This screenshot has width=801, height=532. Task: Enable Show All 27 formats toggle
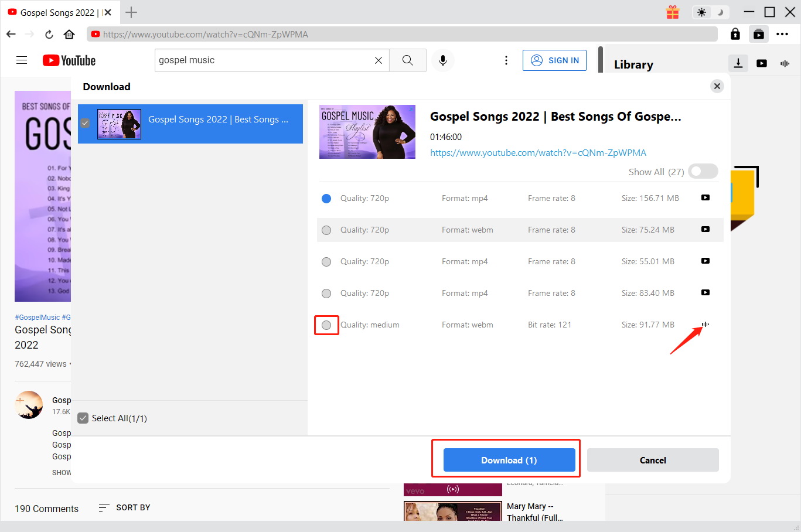pos(703,171)
